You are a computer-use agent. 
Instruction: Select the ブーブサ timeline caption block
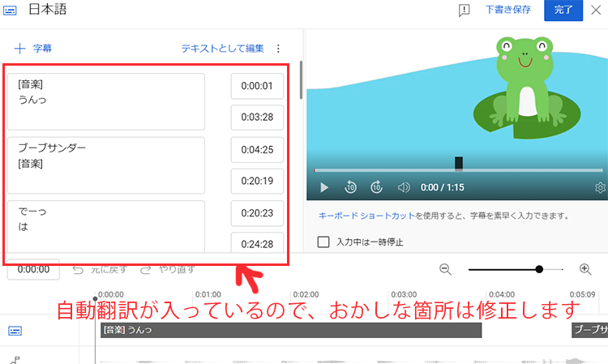coord(590,330)
